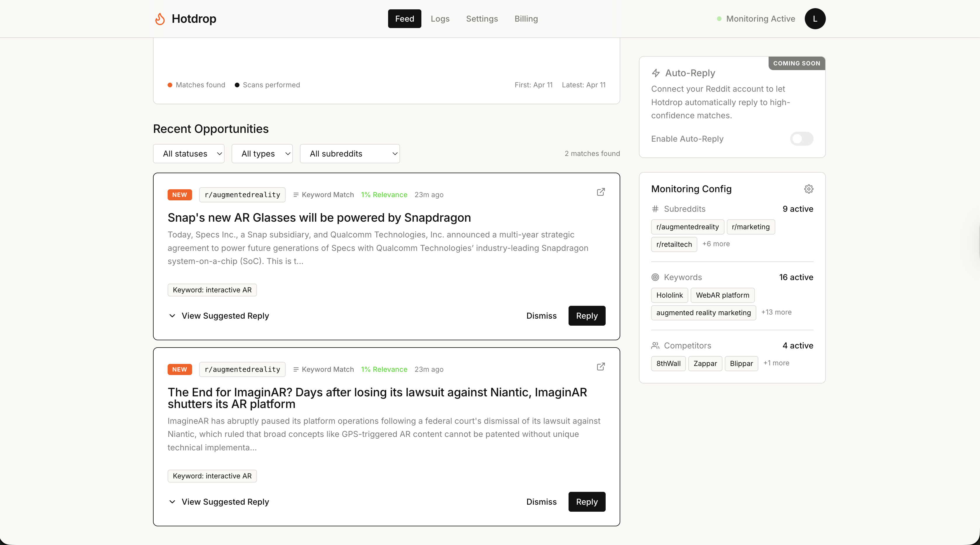This screenshot has width=980, height=545.
Task: Open external link for ImaginAR lawsuit post
Action: click(600, 367)
